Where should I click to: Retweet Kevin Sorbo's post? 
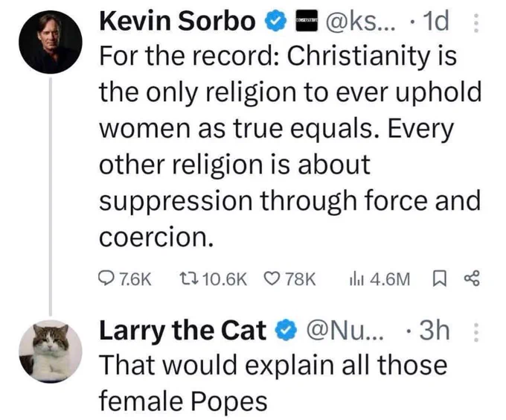point(213,279)
